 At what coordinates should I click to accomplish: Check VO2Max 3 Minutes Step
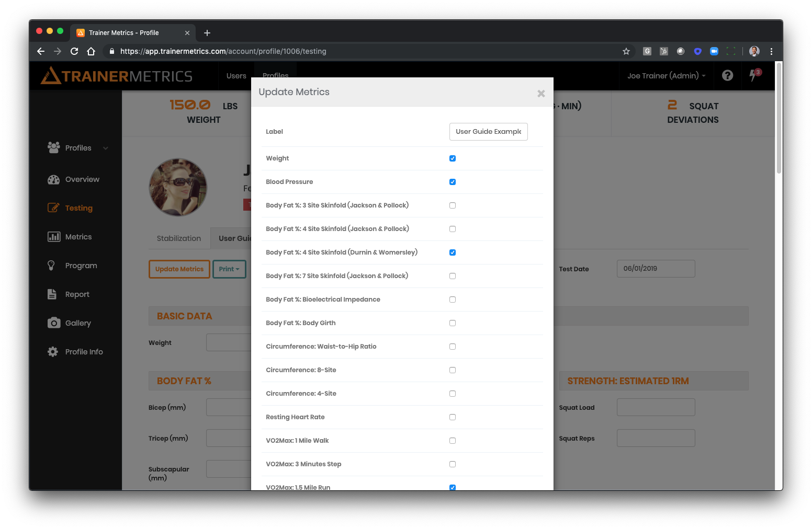(453, 464)
